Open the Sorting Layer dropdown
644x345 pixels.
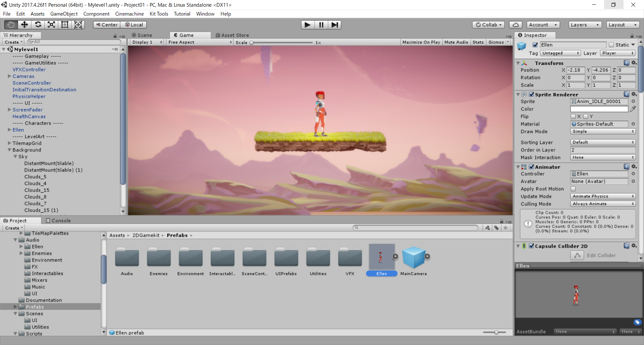[603, 142]
